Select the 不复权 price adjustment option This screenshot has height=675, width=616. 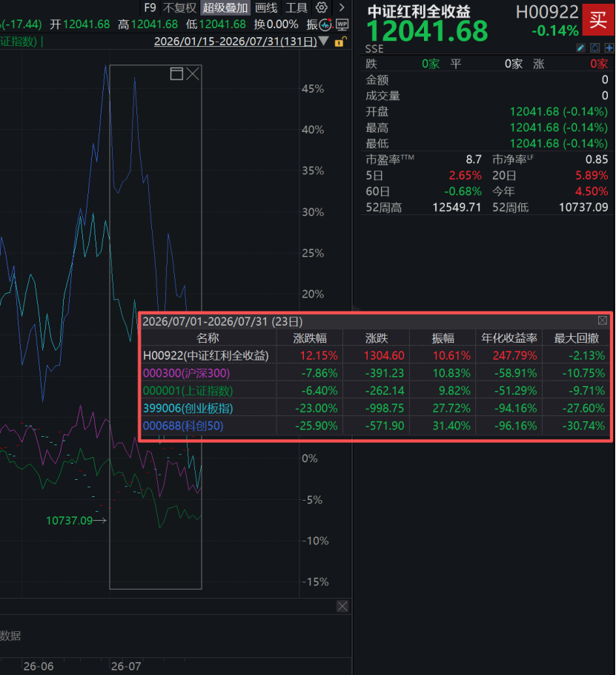[179, 7]
